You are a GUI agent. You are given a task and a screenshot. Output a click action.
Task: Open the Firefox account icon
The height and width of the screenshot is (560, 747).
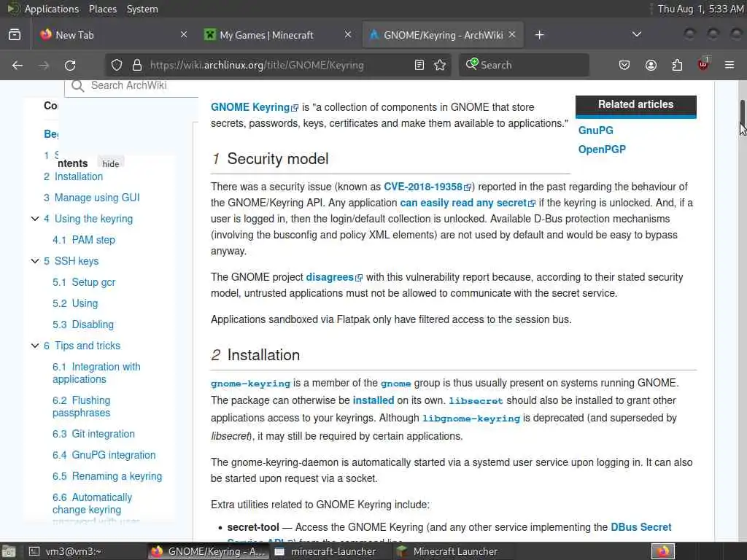651,65
